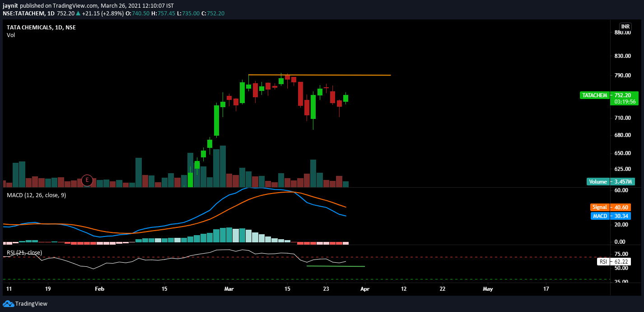Select the green trend line in RSI pane

(x=336, y=266)
